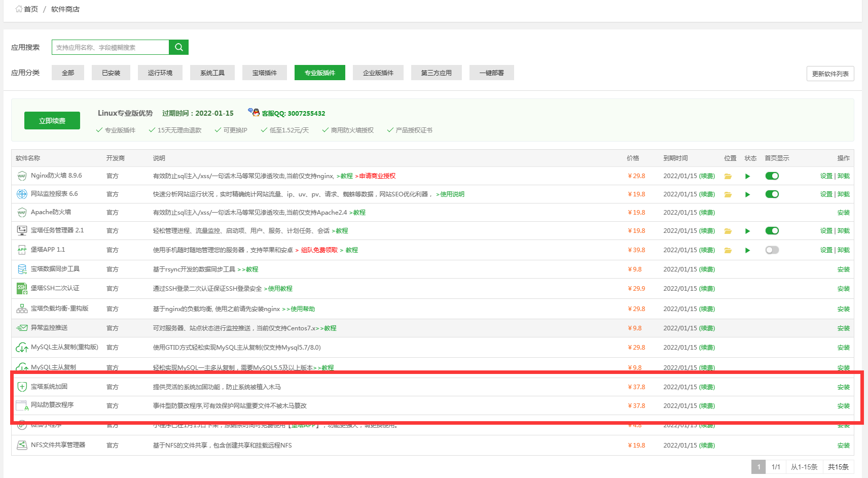This screenshot has width=868, height=478.
Task: Click the 价格 column header
Action: pyautogui.click(x=633, y=158)
